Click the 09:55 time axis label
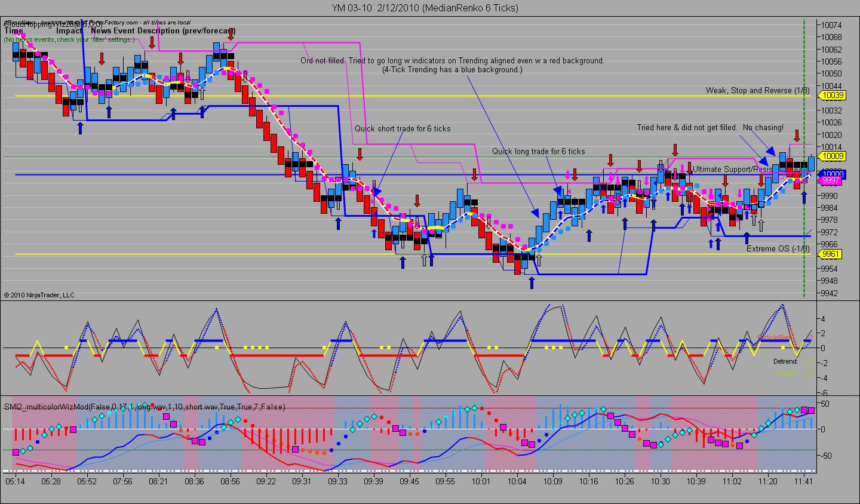 coord(446,481)
